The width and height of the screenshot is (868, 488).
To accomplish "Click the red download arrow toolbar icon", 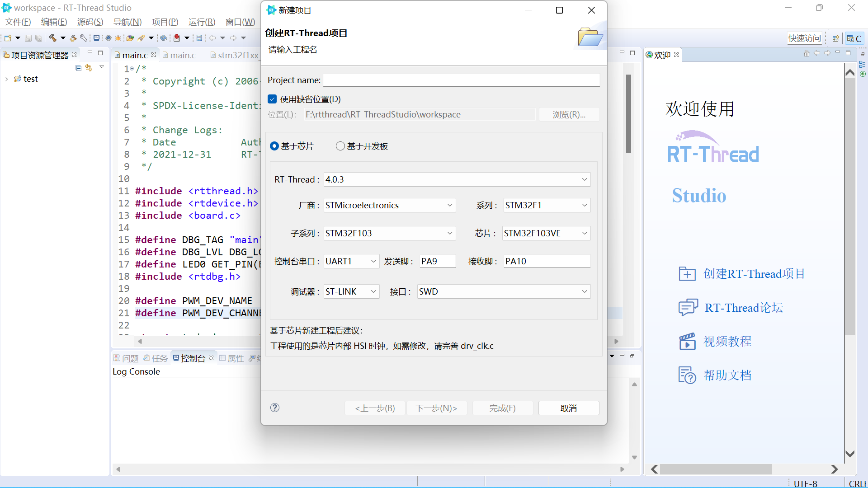I will 177,38.
